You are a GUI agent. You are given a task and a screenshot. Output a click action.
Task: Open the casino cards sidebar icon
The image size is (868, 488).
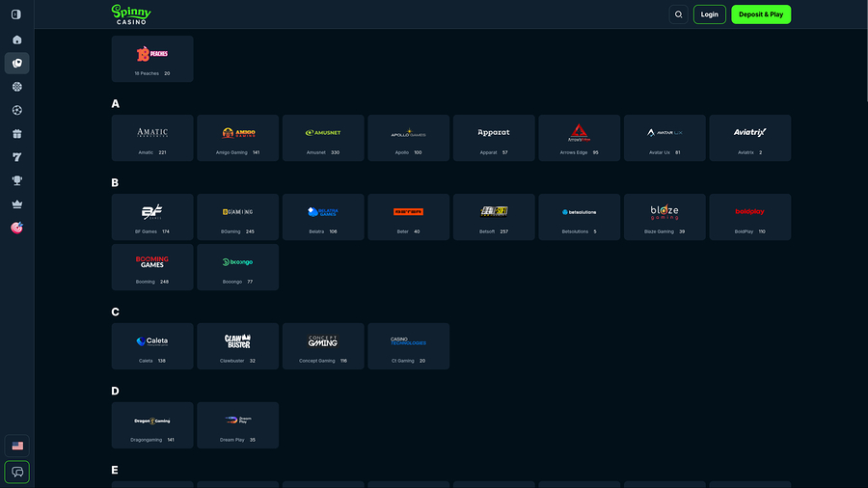click(17, 63)
